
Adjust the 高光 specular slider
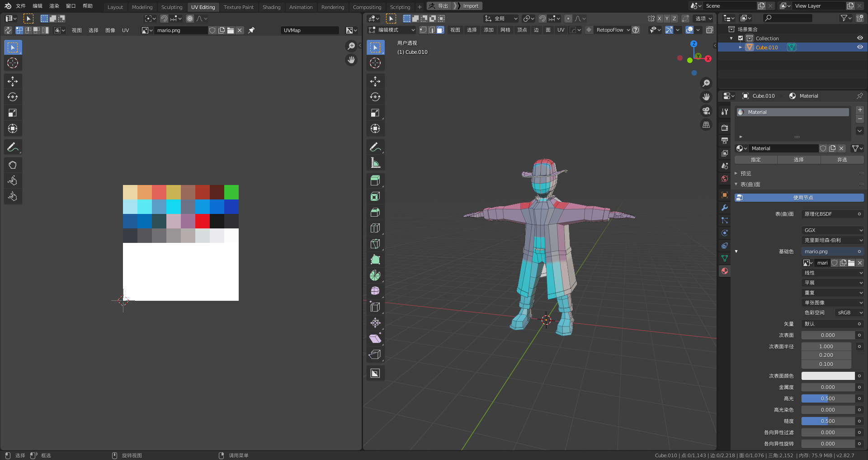pyautogui.click(x=828, y=398)
